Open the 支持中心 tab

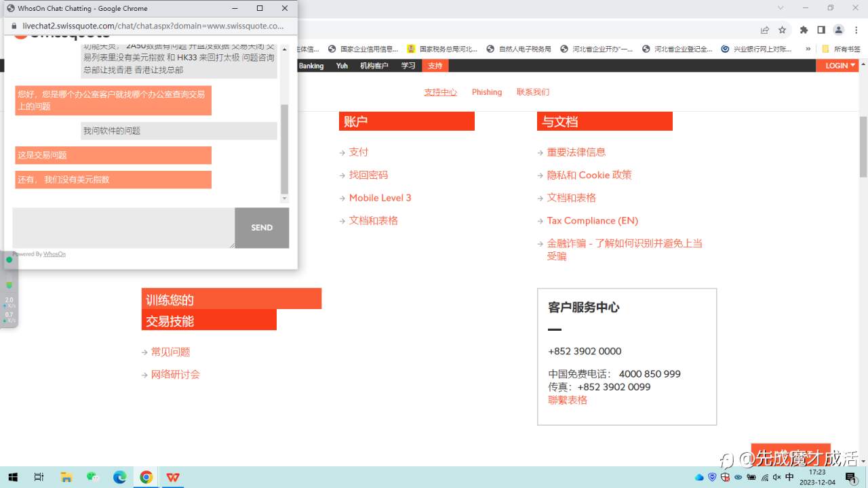coord(441,92)
